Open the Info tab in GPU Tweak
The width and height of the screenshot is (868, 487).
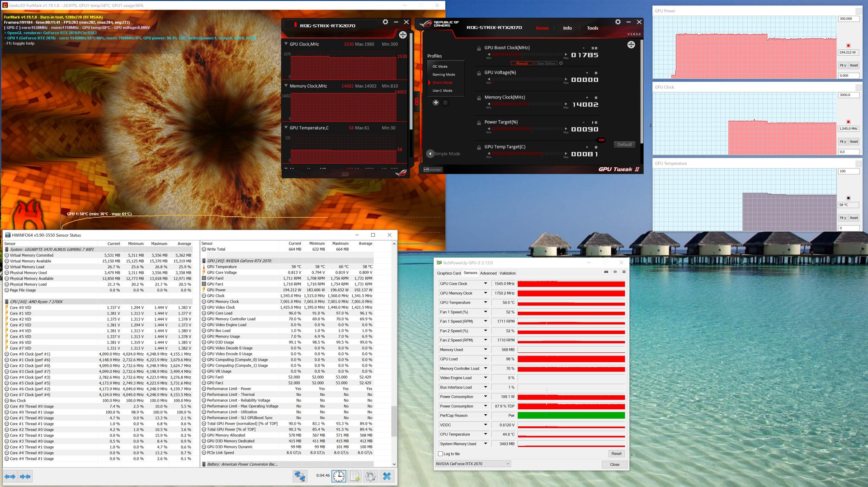567,28
